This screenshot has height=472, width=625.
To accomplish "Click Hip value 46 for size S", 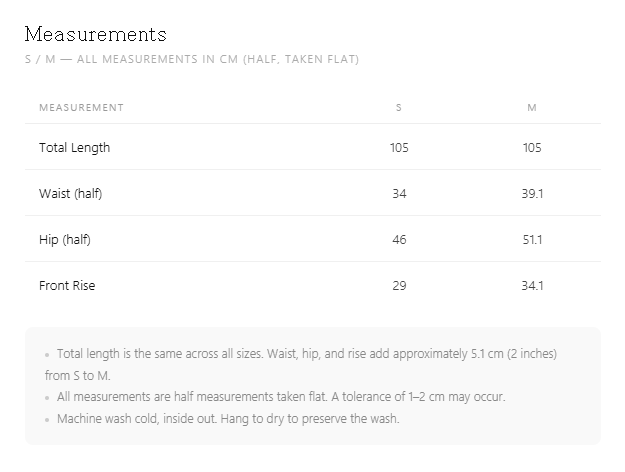I will (x=399, y=240).
